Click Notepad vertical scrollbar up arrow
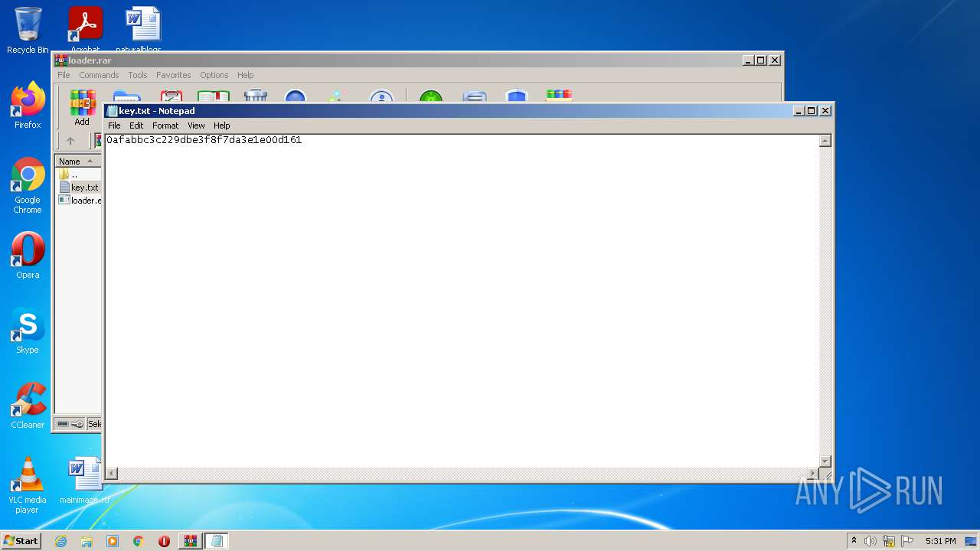980x551 pixels. pos(825,141)
